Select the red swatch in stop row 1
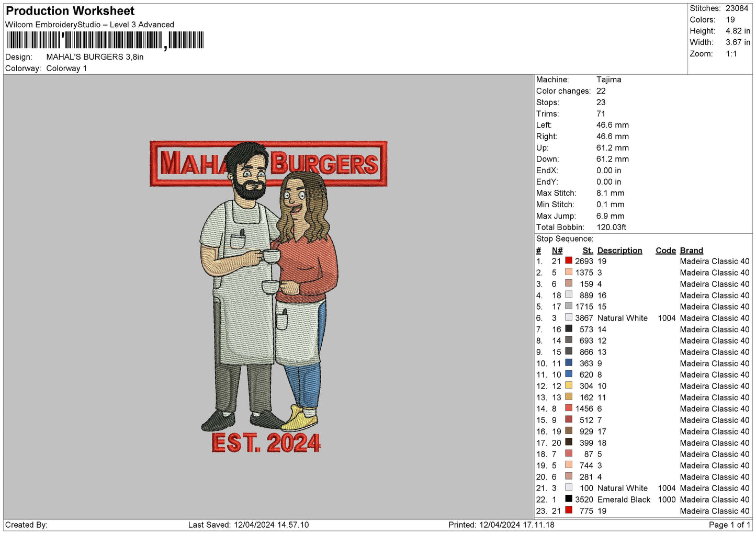Viewport: 756px width, 534px height. pos(569,260)
